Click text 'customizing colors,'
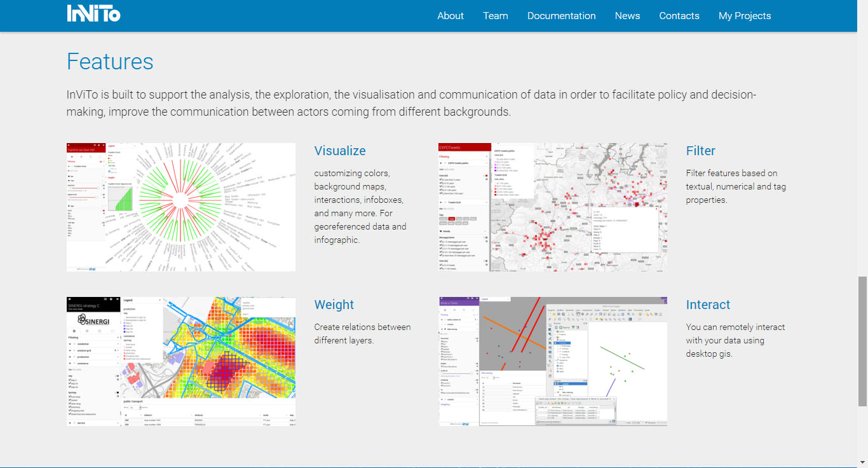868x468 pixels. coord(352,173)
